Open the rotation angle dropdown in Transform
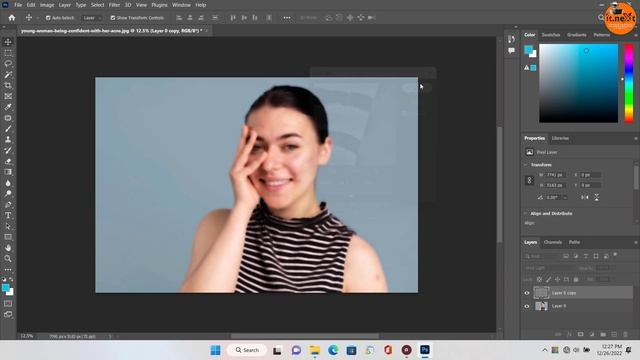This screenshot has height=360, width=640. pyautogui.click(x=565, y=198)
